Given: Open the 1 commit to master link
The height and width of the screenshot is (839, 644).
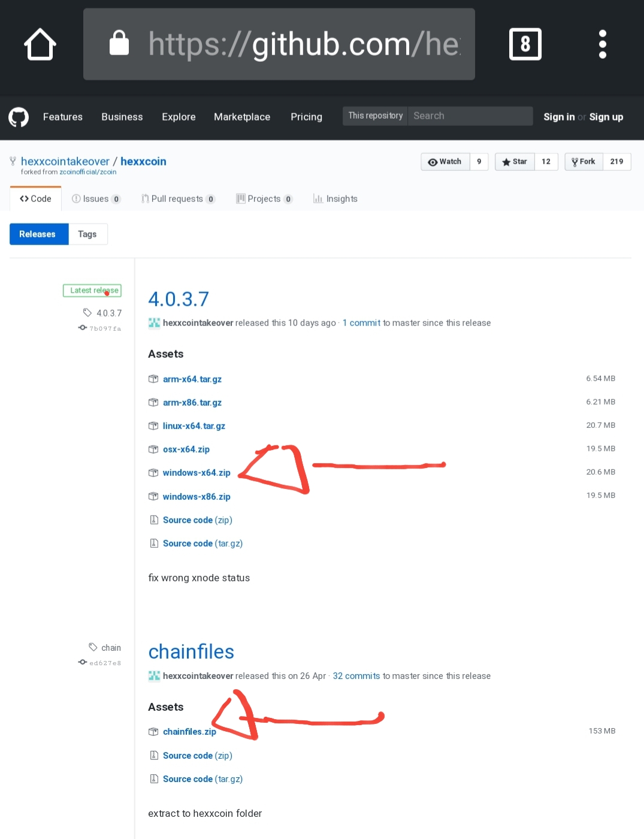Looking at the screenshot, I should (361, 323).
